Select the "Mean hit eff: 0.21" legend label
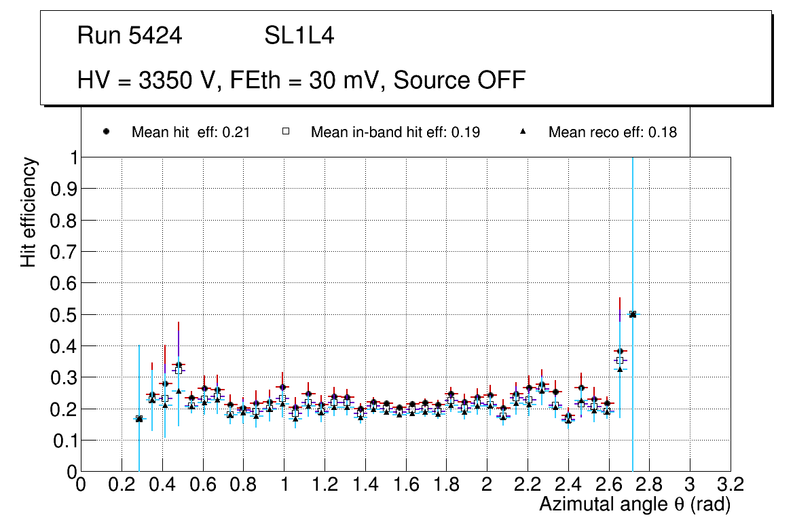Image resolution: width=812 pixels, height=524 pixels. [x=191, y=132]
